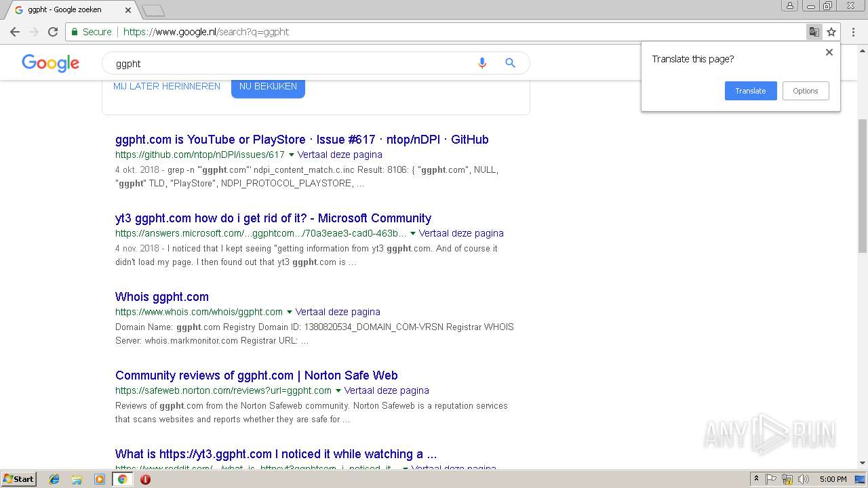Open GitHub ggpht.com issue #617 result
Screen dimensions: 868x488
302,140
